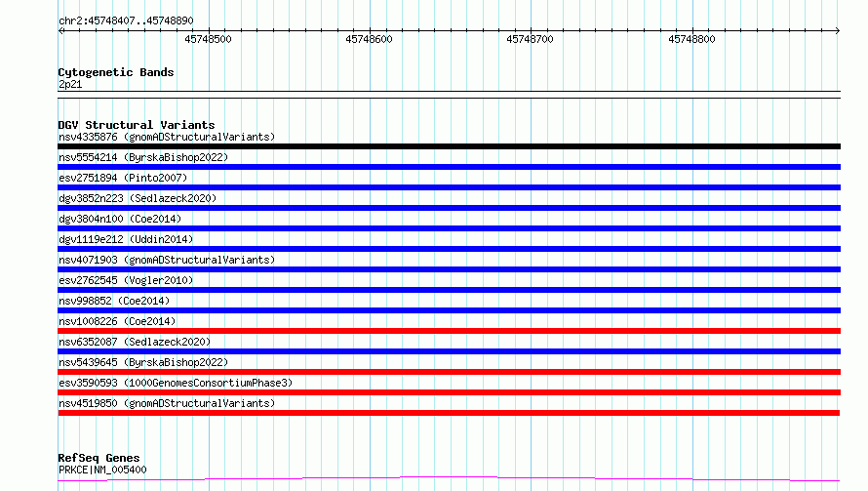Select the 2p21 band label
The width and height of the screenshot is (868, 491).
click(x=70, y=84)
